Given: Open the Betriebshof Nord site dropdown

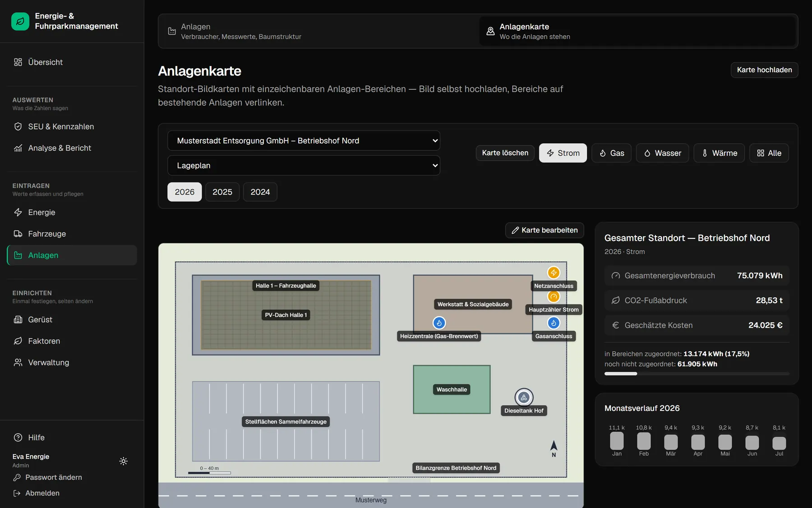Looking at the screenshot, I should tap(304, 140).
